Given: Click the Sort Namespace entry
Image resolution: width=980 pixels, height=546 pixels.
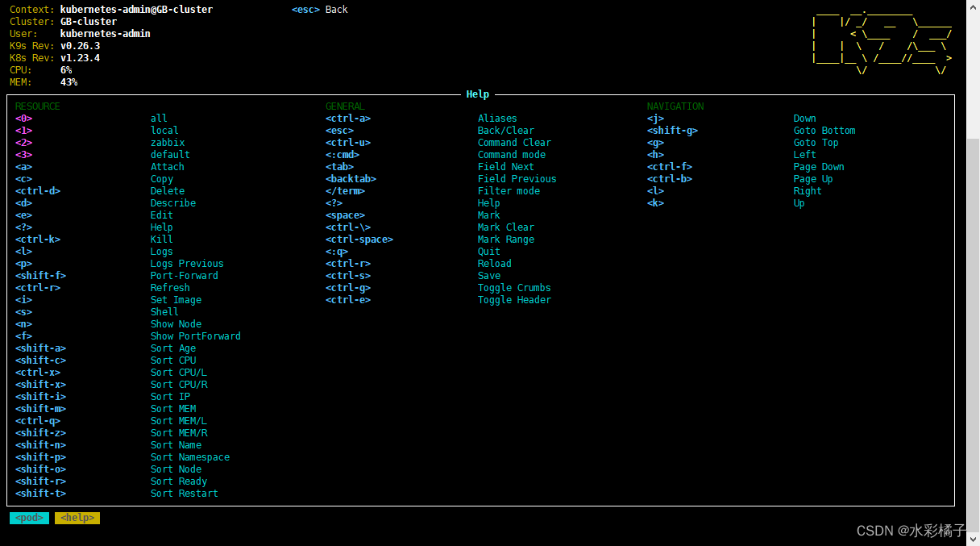Looking at the screenshot, I should click(190, 457).
